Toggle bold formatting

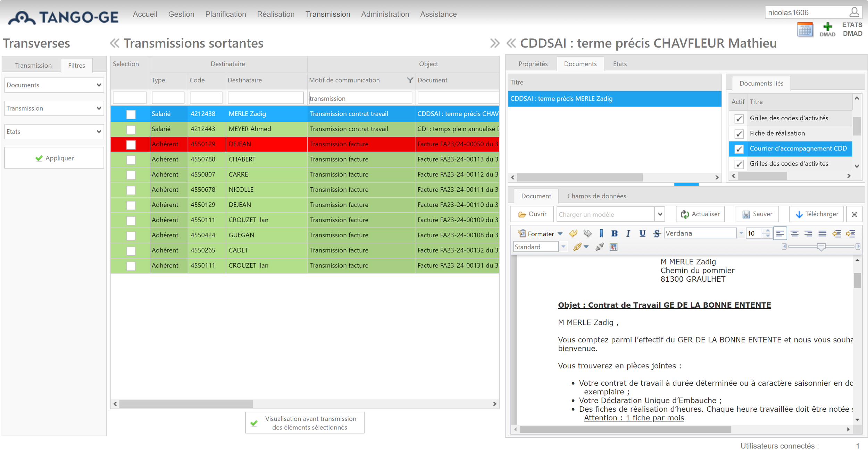615,233
